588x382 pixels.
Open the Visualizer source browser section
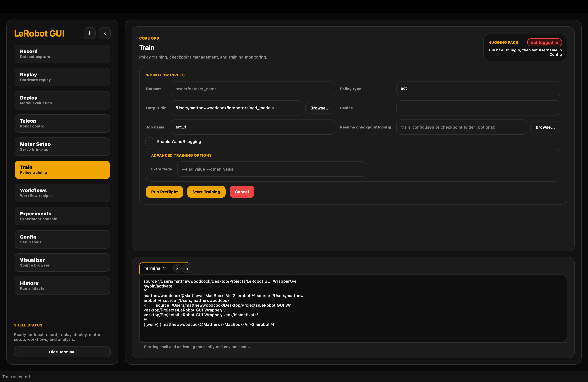coord(62,263)
